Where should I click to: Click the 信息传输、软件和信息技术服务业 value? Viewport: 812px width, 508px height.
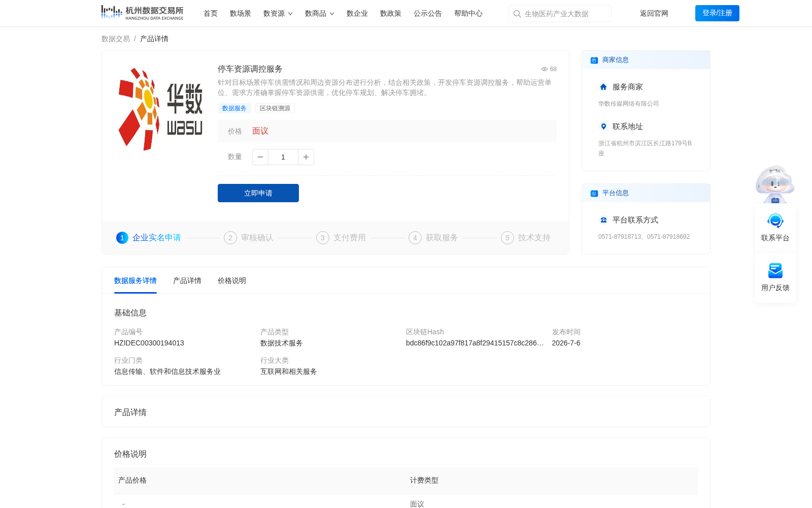pos(167,372)
